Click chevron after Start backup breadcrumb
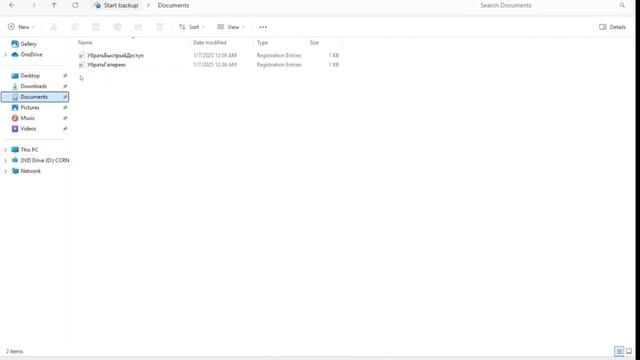Screen dimensions: 640x360 tap(148, 5)
